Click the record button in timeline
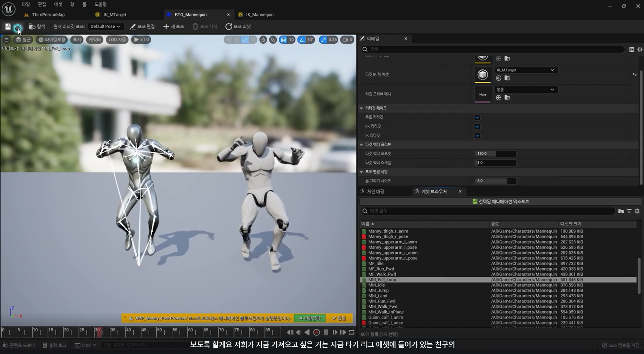The image size is (644, 354). 317,332
